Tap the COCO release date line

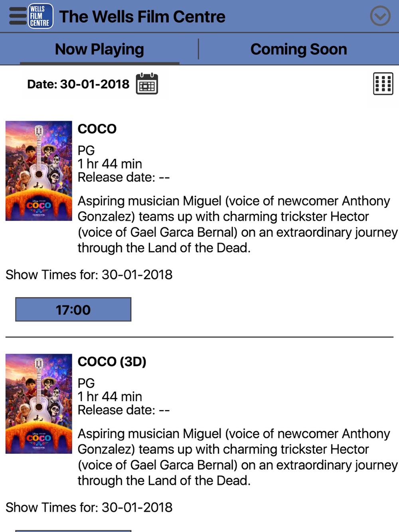coord(124,177)
